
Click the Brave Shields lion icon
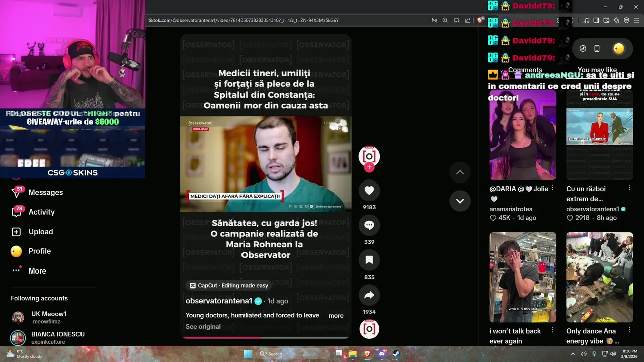point(480,20)
